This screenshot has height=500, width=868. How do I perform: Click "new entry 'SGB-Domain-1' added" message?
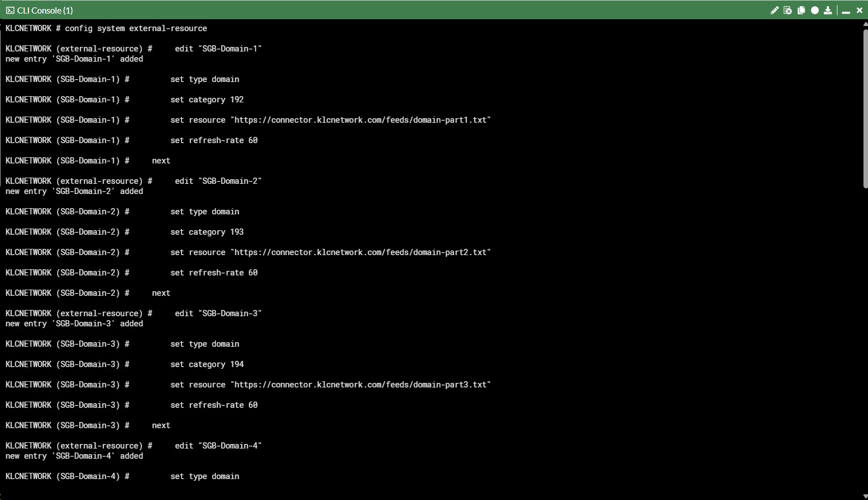coord(74,59)
